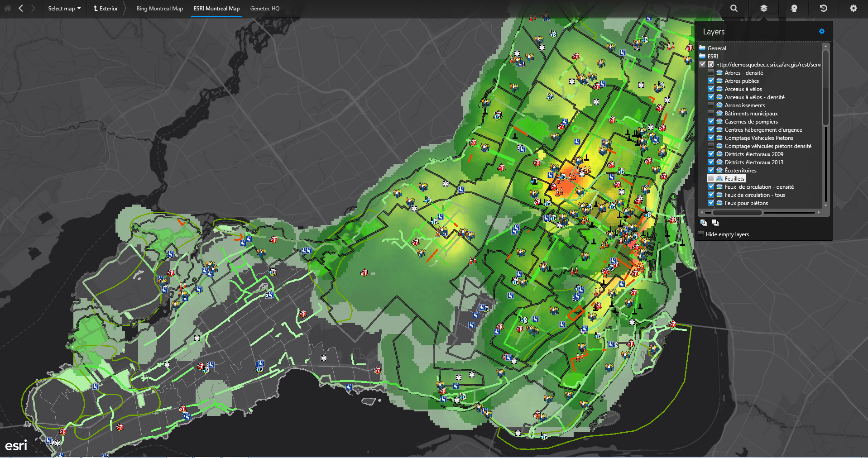Check Comptage véhicules piétons densité layer
868x458 pixels.
coord(711,146)
